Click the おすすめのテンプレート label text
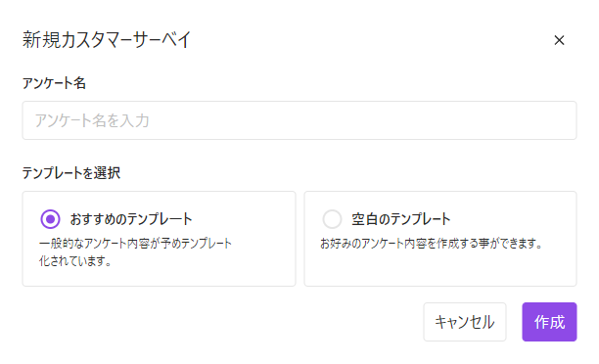599x364 pixels. [131, 219]
